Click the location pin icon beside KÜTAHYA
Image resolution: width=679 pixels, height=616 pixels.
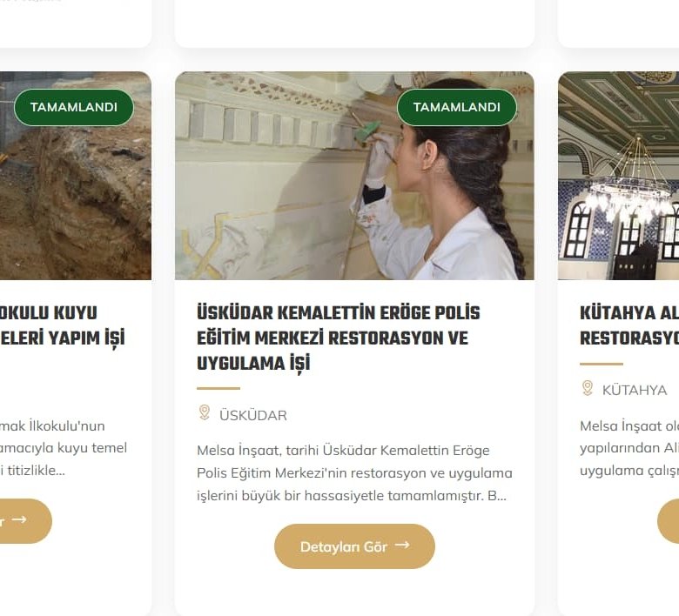pos(588,388)
